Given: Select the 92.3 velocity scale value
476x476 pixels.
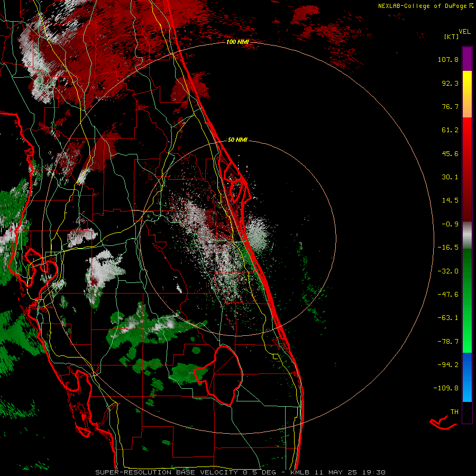Looking at the screenshot, I should tap(450, 83).
